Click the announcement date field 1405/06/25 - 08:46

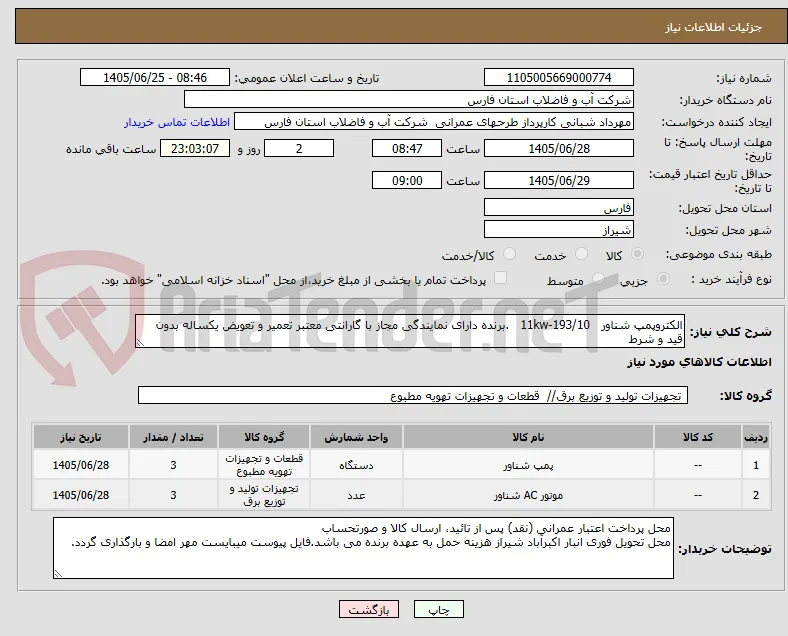coord(155,78)
